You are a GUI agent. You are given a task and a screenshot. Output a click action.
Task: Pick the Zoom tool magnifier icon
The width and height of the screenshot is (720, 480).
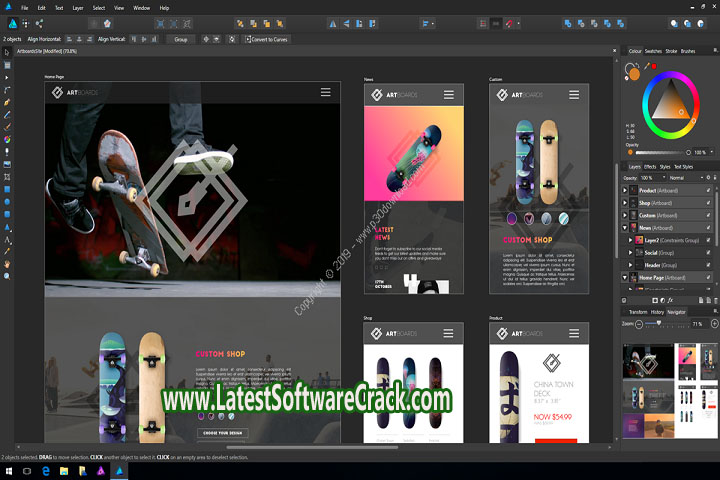(x=7, y=276)
